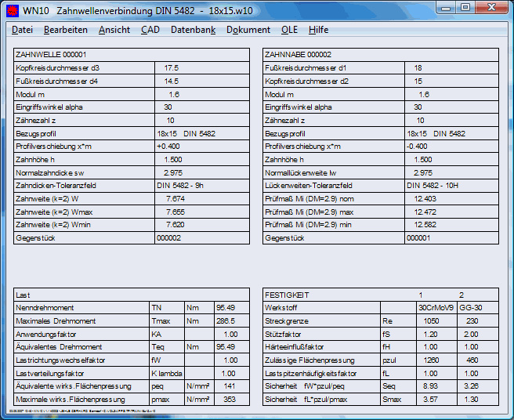The image size is (514, 420).
Task: Open the Ansicht menu
Action: 114,30
